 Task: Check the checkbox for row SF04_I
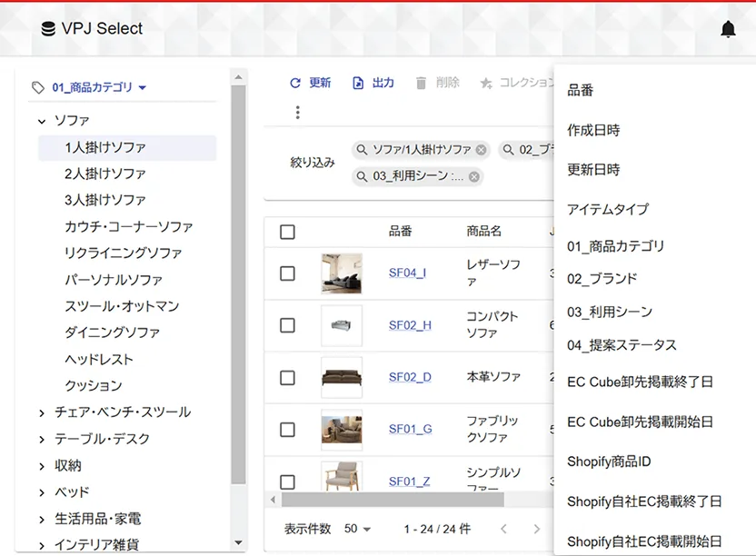coord(287,273)
